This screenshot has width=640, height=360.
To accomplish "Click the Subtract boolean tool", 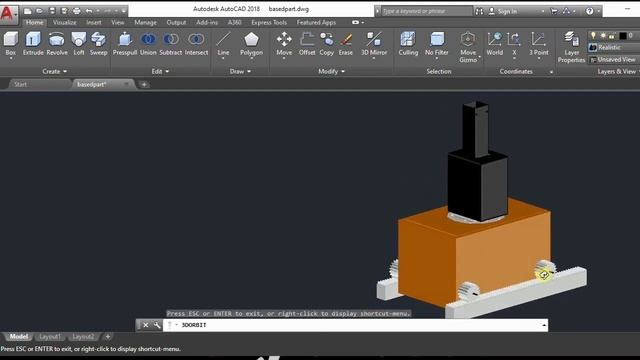I will pos(171,44).
